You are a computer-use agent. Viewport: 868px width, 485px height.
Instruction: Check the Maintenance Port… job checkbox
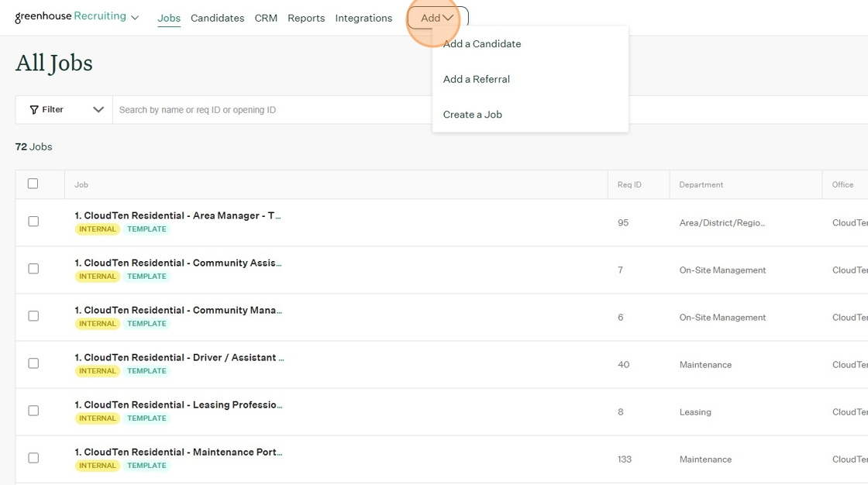[33, 458]
